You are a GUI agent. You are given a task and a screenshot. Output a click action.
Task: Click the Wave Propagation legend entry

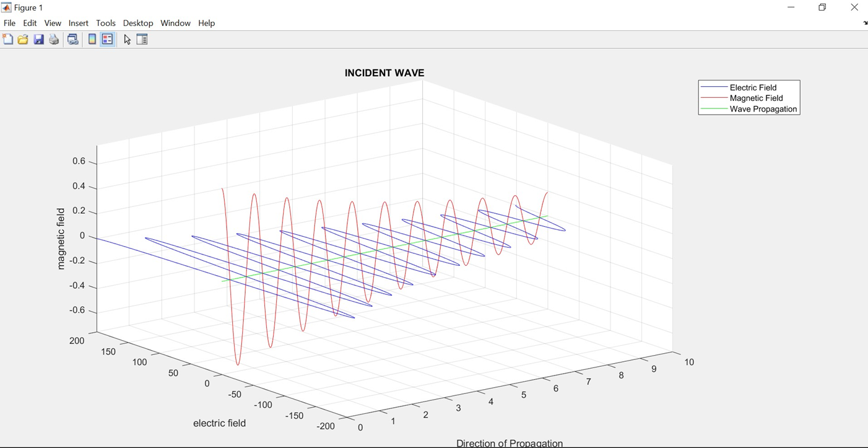click(x=763, y=109)
